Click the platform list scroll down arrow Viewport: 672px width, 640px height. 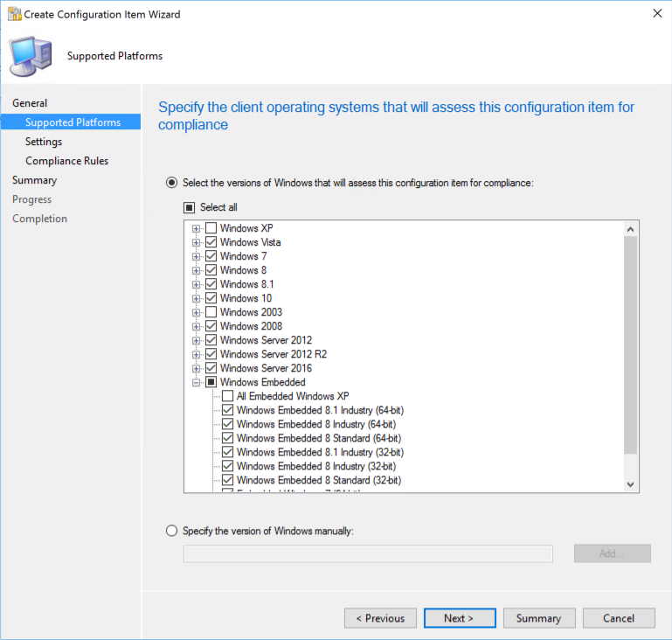click(630, 484)
